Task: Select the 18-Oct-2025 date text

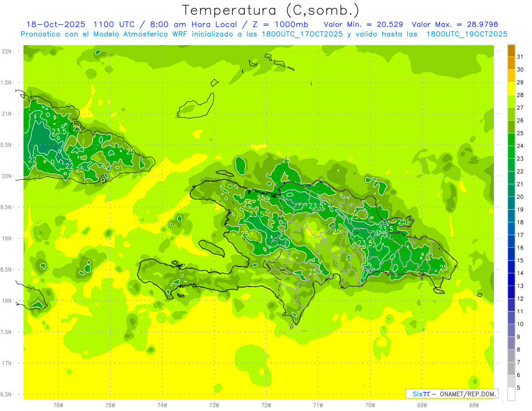Action: click(x=55, y=24)
